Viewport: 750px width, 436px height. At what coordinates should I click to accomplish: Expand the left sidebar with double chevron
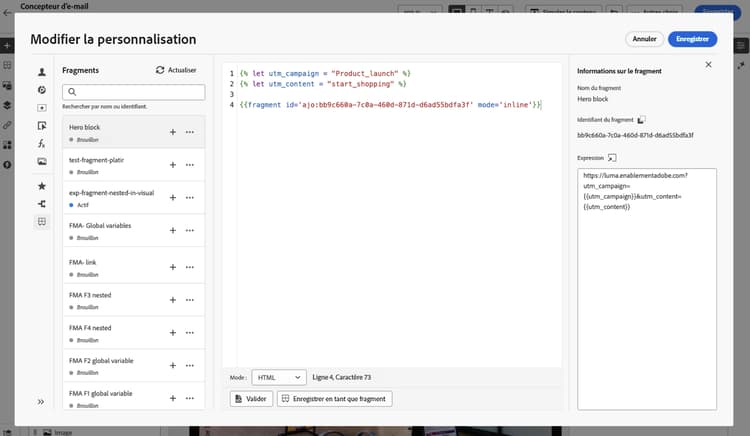tap(41, 402)
